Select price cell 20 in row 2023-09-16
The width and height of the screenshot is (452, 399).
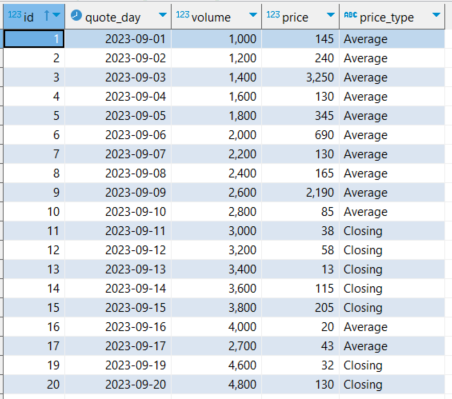[x=301, y=327]
